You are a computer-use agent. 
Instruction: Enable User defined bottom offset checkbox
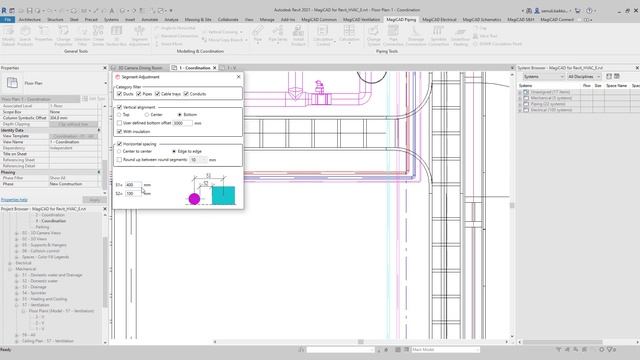tap(120, 123)
